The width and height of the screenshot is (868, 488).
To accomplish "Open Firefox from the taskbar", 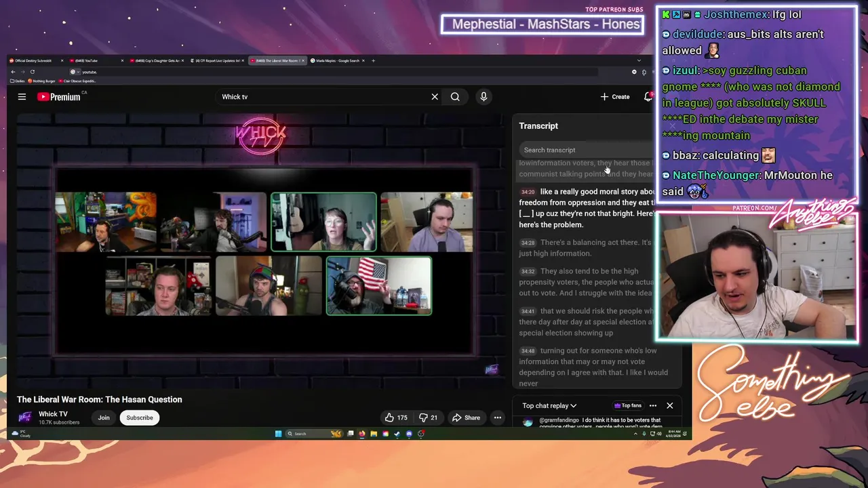I will tap(362, 434).
